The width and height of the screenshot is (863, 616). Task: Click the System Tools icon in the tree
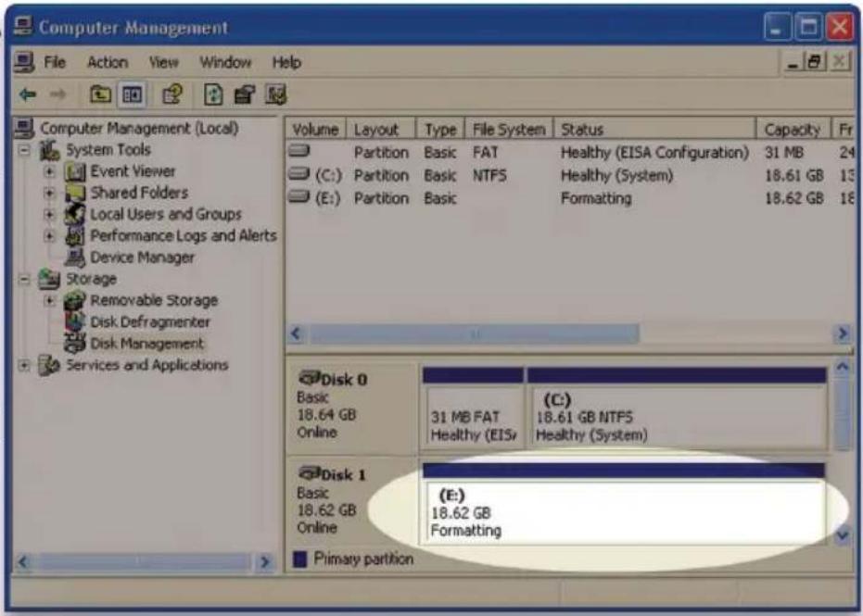click(50, 150)
